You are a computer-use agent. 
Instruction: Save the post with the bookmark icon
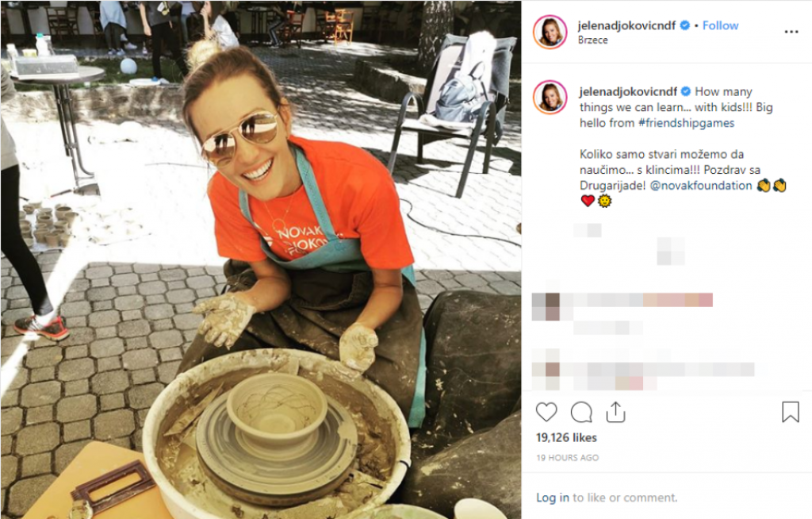click(791, 412)
